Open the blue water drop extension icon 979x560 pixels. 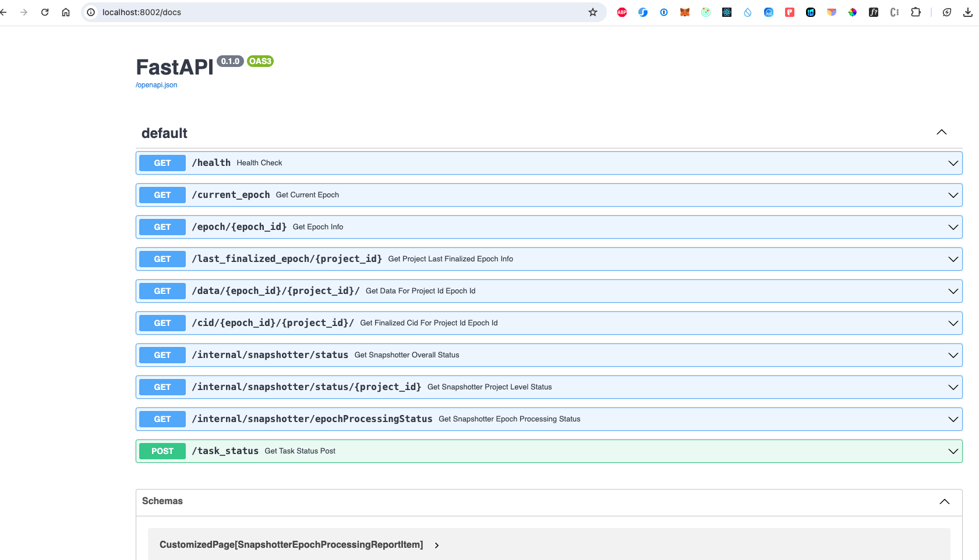pos(748,12)
